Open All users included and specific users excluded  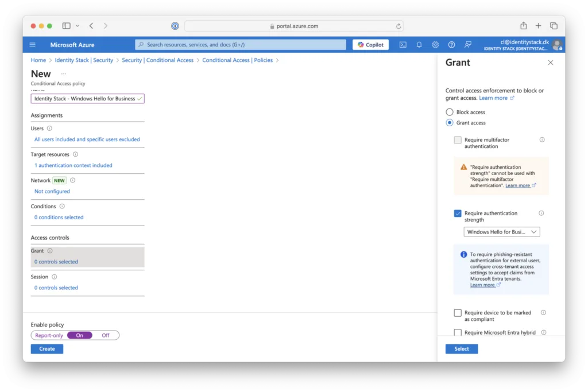[87, 139]
